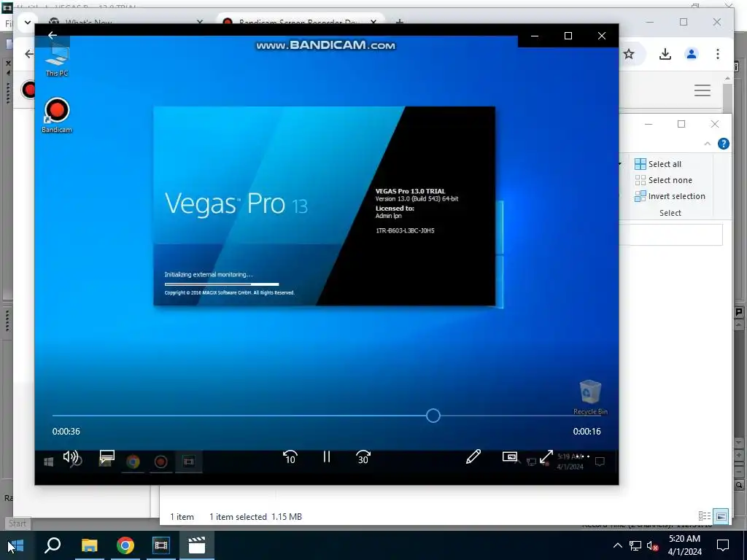Open the three-dot more options in player
The image size is (747, 560).
tap(583, 456)
